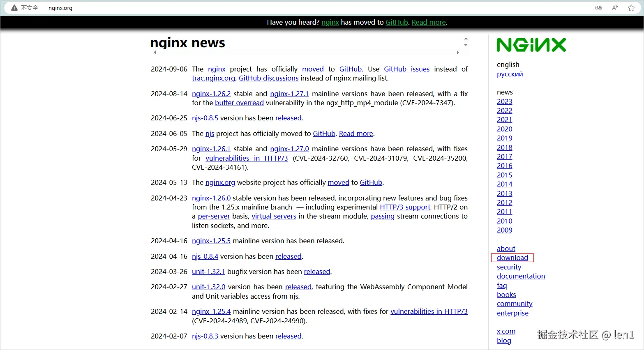Open the 2012 news archive

(x=504, y=203)
